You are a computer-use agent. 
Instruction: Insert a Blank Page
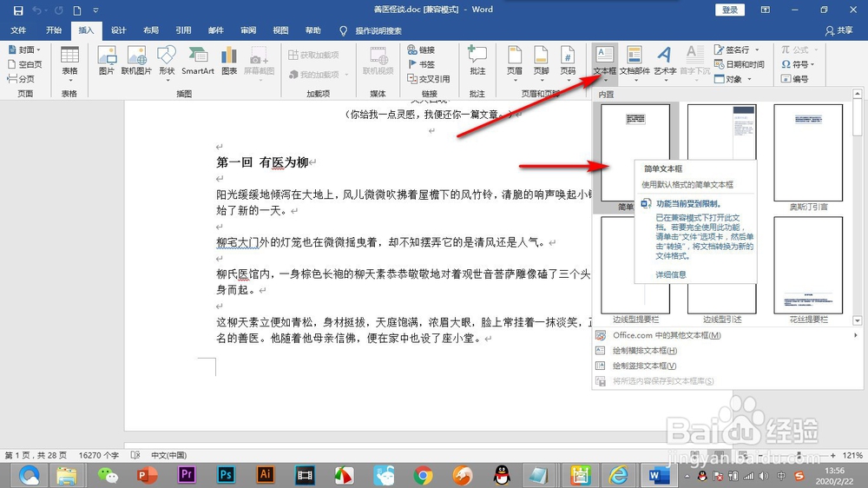click(x=25, y=64)
